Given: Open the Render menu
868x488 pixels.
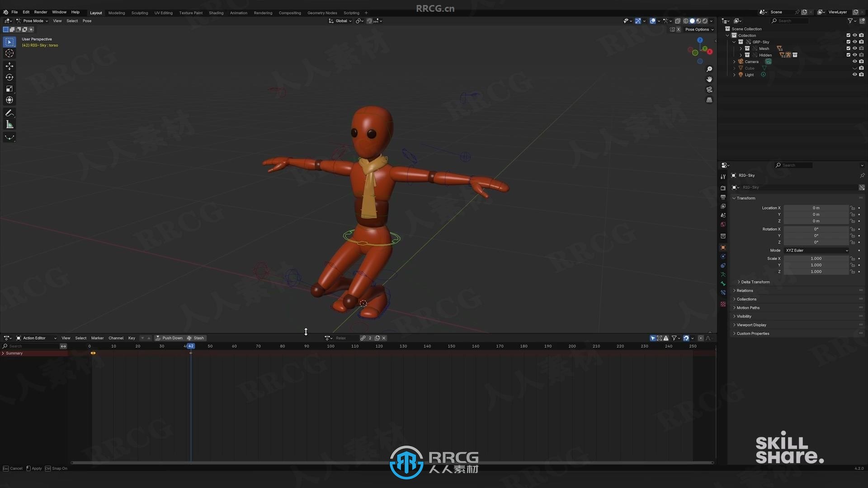Looking at the screenshot, I should click(x=41, y=12).
